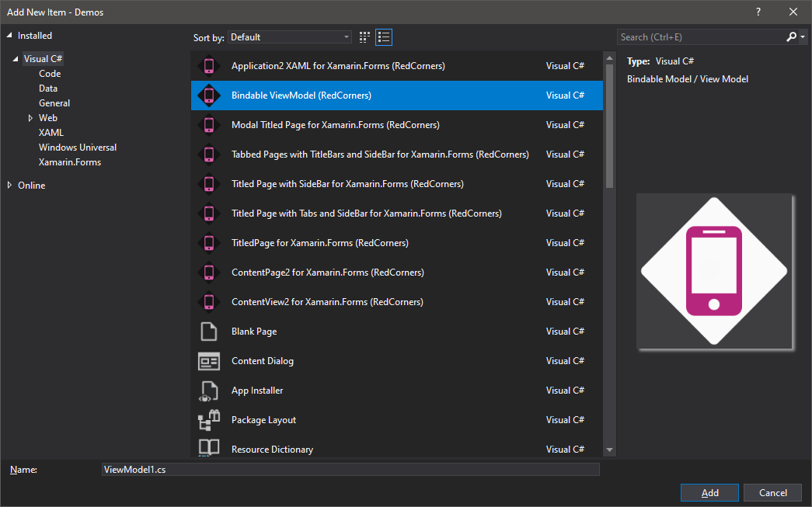Select the Content Dialog template
This screenshot has height=507, width=812.
397,360
